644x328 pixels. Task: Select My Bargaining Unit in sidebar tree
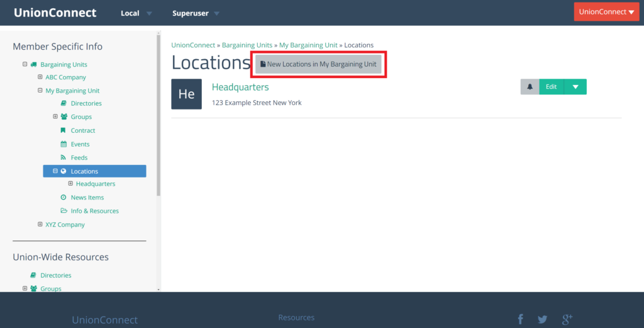point(72,91)
